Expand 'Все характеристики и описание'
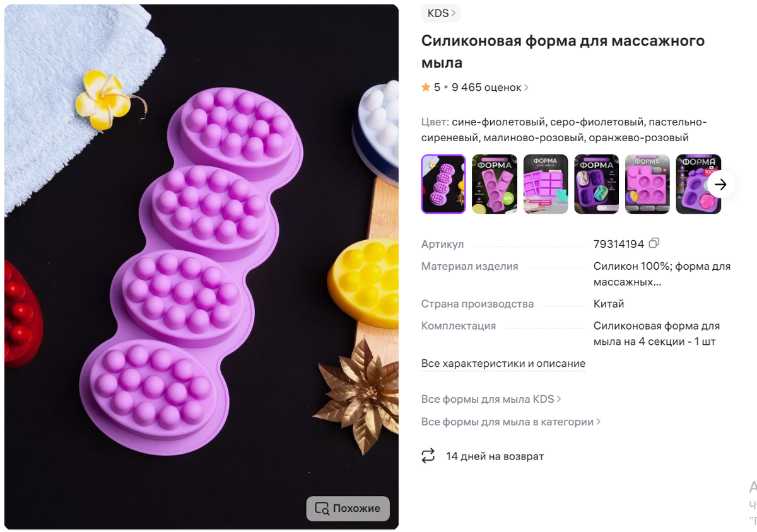Viewport: 757px width, 532px height. tap(503, 364)
